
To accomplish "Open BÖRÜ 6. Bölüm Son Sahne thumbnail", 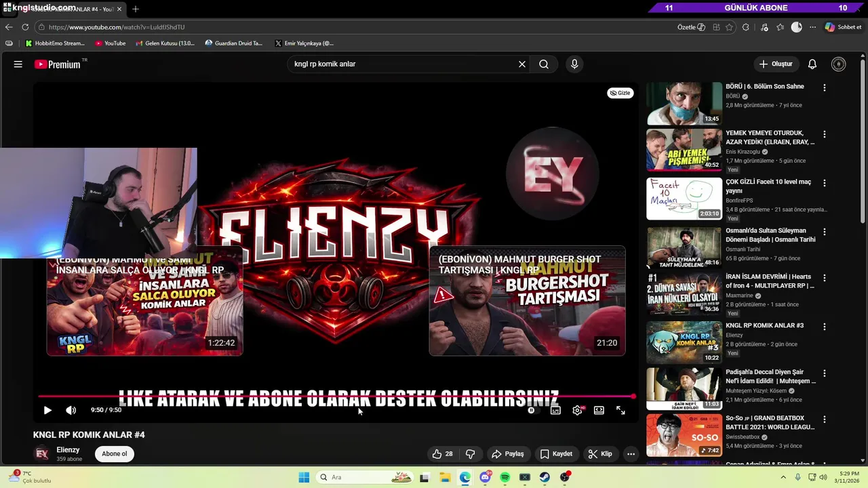I will click(x=684, y=104).
